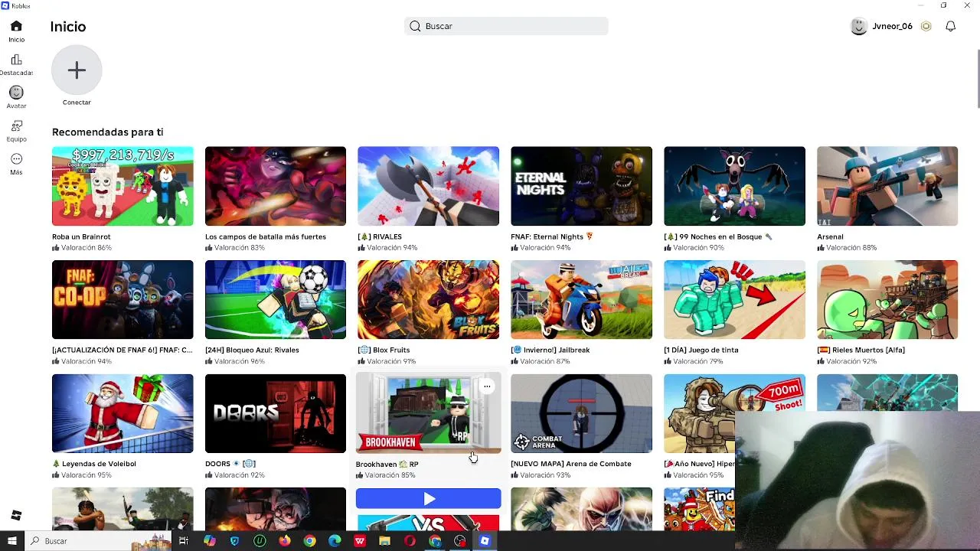Open the Blox Fruits thumbnail
The image size is (980, 551).
click(x=428, y=299)
